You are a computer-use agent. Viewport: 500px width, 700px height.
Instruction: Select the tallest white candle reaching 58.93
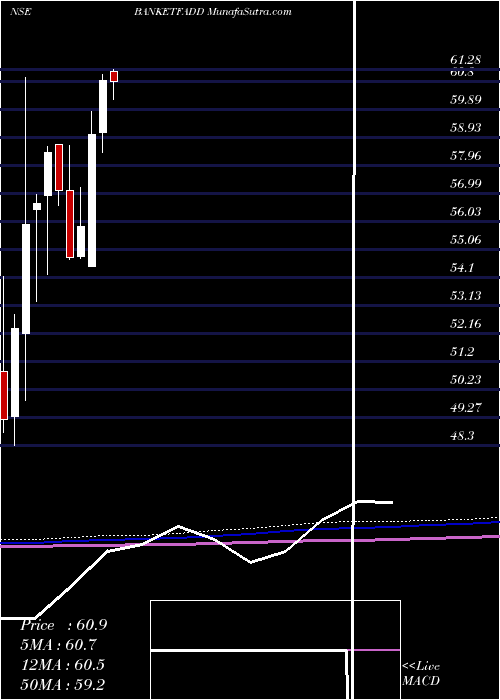(x=92, y=200)
